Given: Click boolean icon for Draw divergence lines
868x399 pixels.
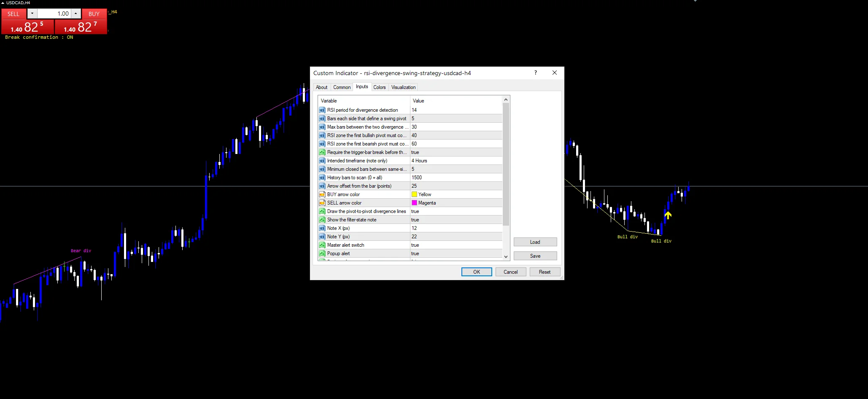Looking at the screenshot, I should [322, 211].
